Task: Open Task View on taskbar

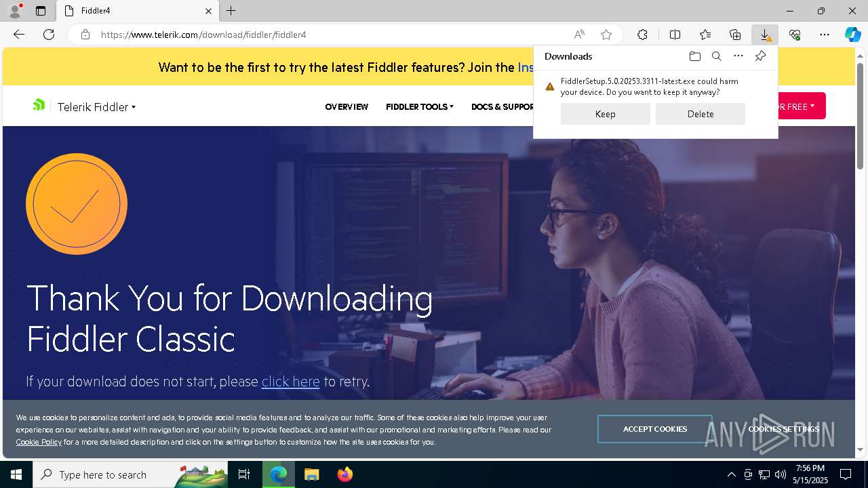Action: [x=244, y=474]
